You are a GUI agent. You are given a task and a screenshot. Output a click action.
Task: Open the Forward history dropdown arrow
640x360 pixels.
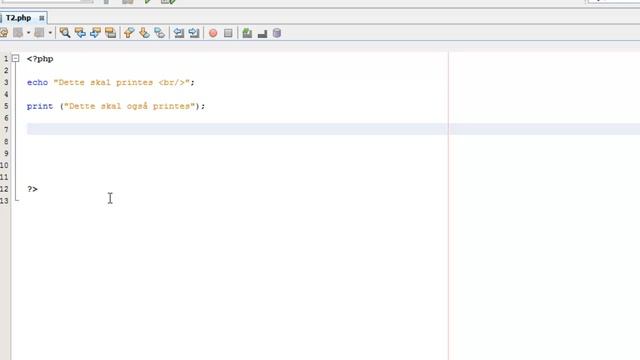(50, 33)
